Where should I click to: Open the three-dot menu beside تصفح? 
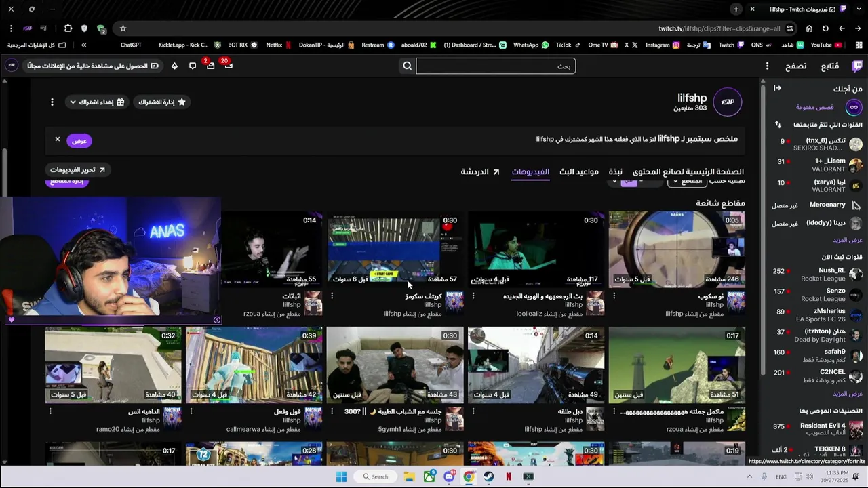click(x=767, y=66)
